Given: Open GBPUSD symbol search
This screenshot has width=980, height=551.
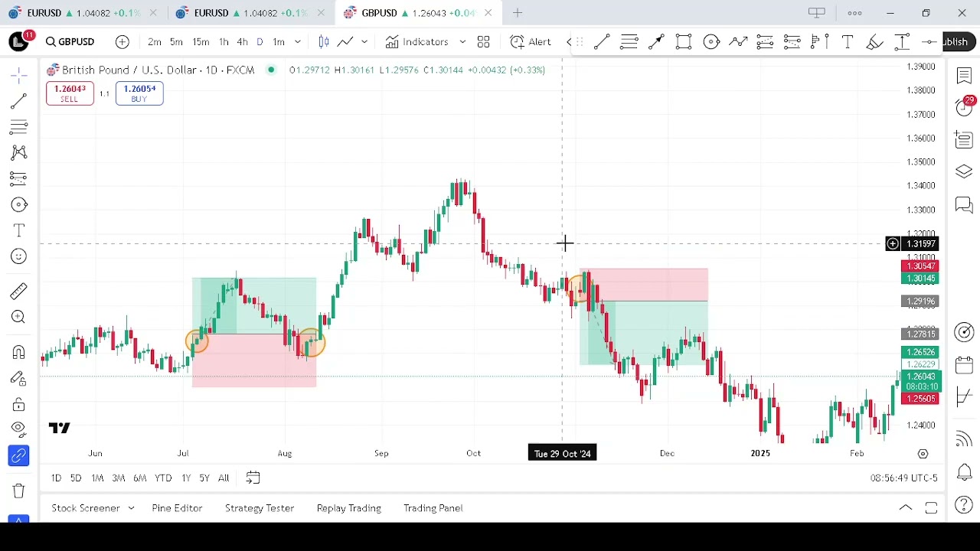Looking at the screenshot, I should point(70,42).
